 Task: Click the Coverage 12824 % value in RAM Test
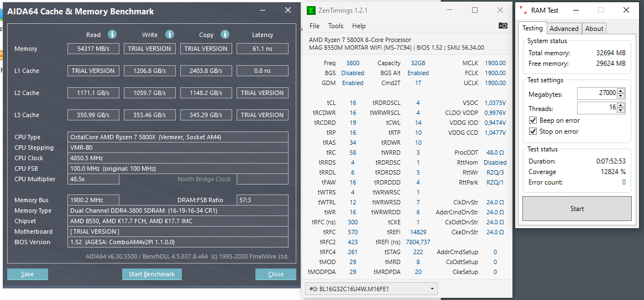tap(612, 171)
